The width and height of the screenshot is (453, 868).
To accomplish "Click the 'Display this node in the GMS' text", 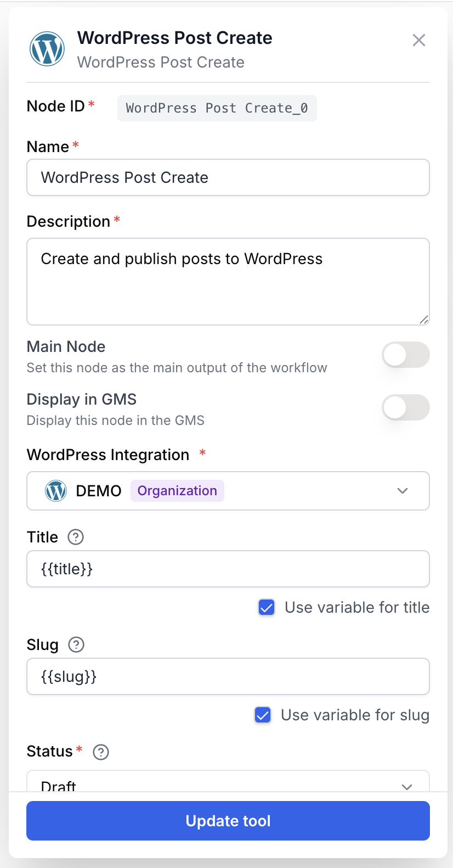I will 116,421.
